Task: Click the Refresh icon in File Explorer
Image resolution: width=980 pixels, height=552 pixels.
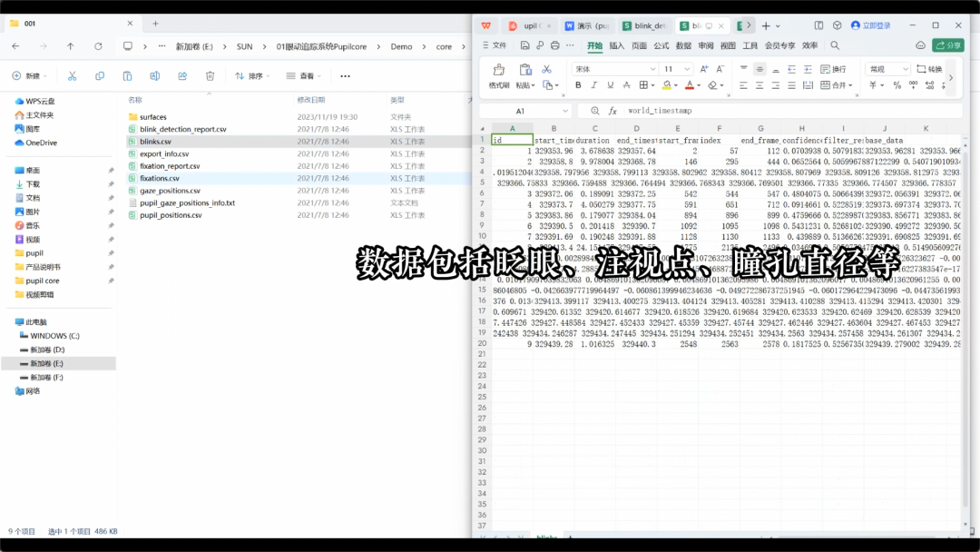Action: 98,46
